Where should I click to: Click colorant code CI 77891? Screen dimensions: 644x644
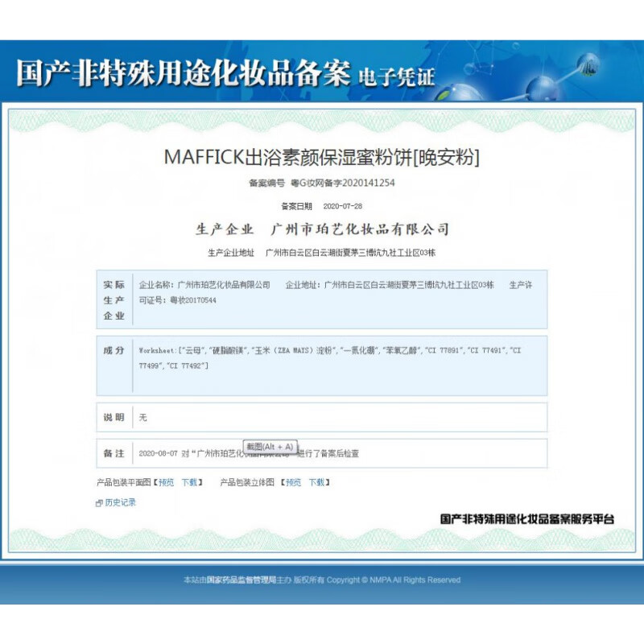444,350
